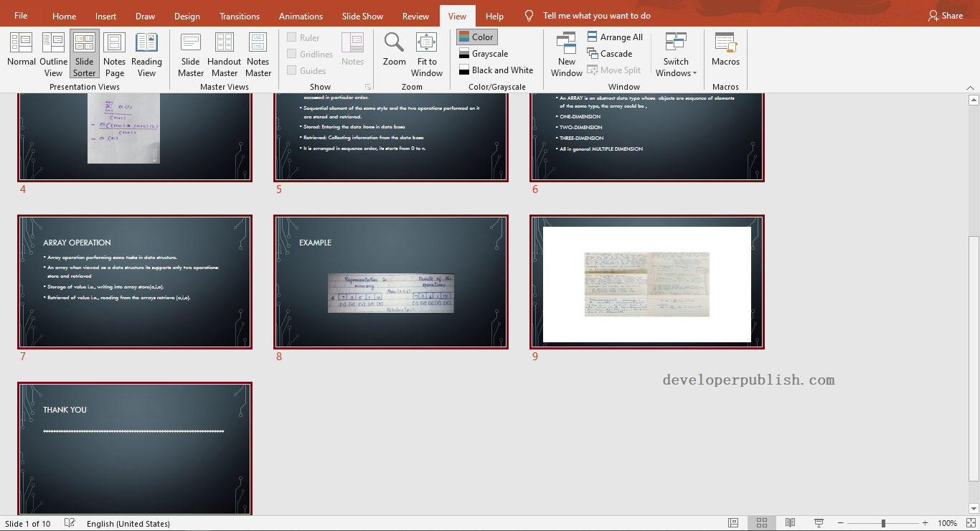
Task: Select Thank You slide
Action: (135, 448)
